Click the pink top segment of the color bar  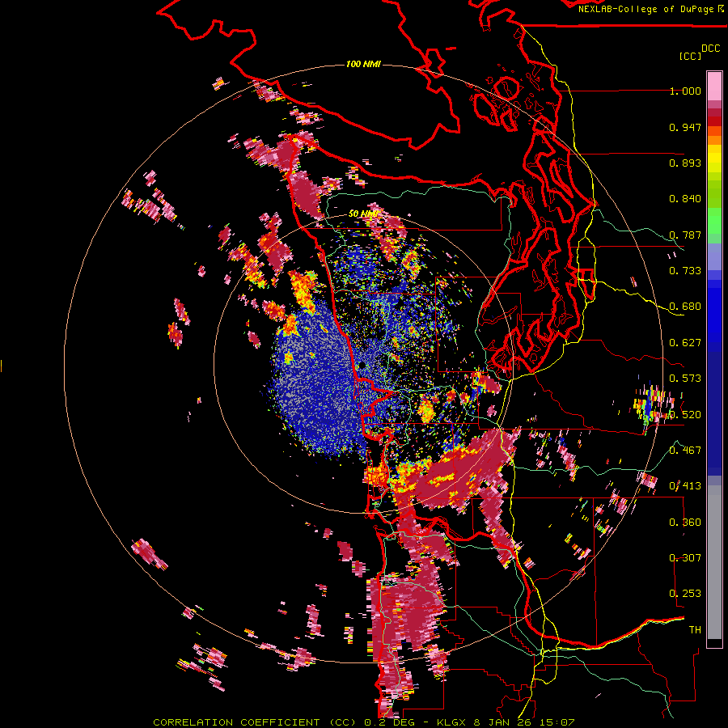pyautogui.click(x=714, y=87)
